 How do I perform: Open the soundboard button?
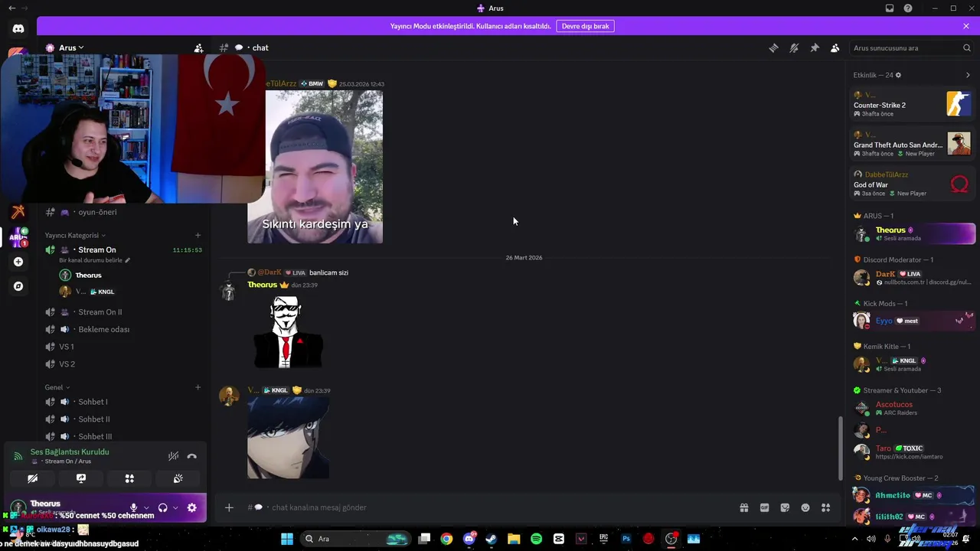pyautogui.click(x=178, y=478)
